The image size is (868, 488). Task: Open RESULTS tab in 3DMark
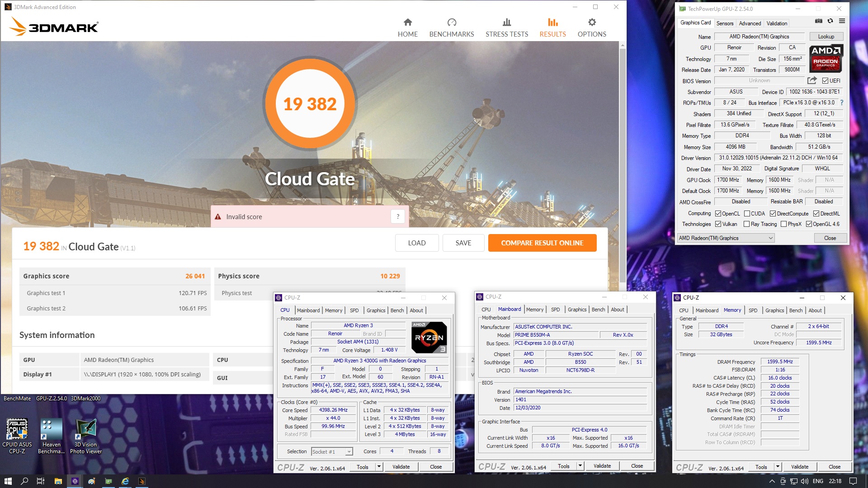pos(552,28)
